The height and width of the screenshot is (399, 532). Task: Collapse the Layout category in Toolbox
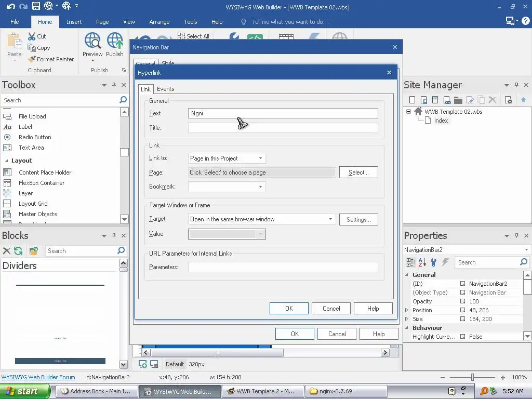coord(6,161)
